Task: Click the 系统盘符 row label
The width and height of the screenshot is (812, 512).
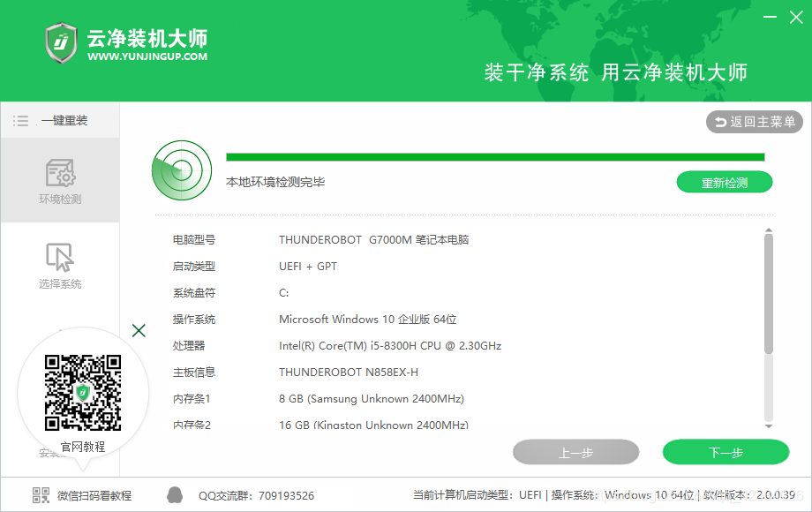Action: pos(193,292)
